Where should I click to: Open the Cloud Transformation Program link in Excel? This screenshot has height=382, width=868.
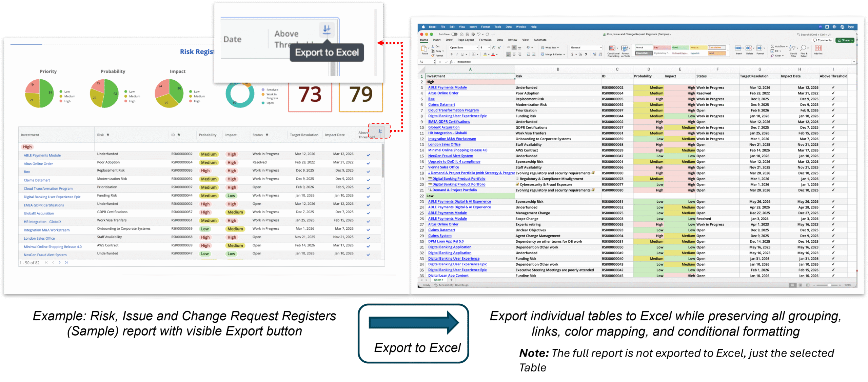[x=453, y=110]
